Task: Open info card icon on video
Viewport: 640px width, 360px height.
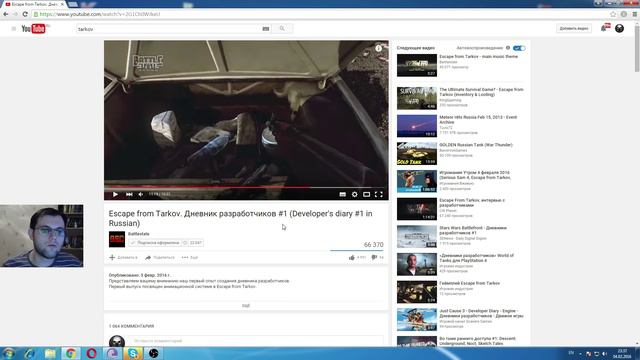Action: (378, 48)
